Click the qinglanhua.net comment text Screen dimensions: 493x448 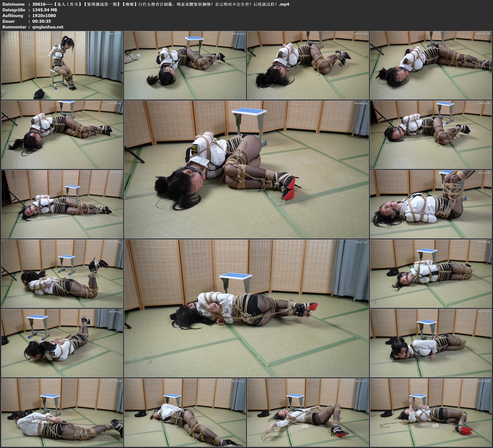(48, 27)
